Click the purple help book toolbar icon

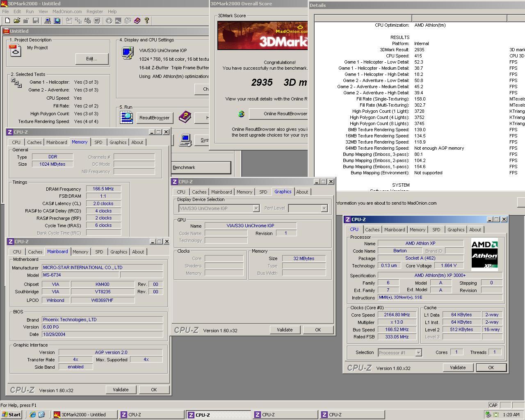[137, 21]
